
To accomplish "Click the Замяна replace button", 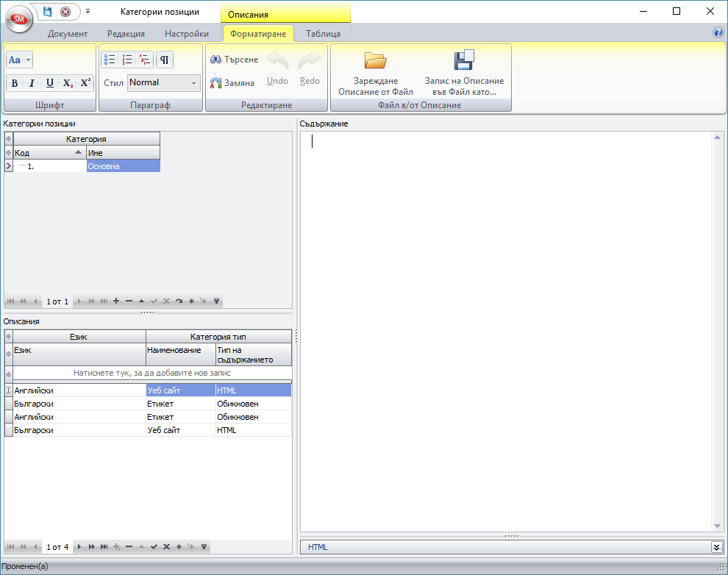I will pyautogui.click(x=232, y=83).
